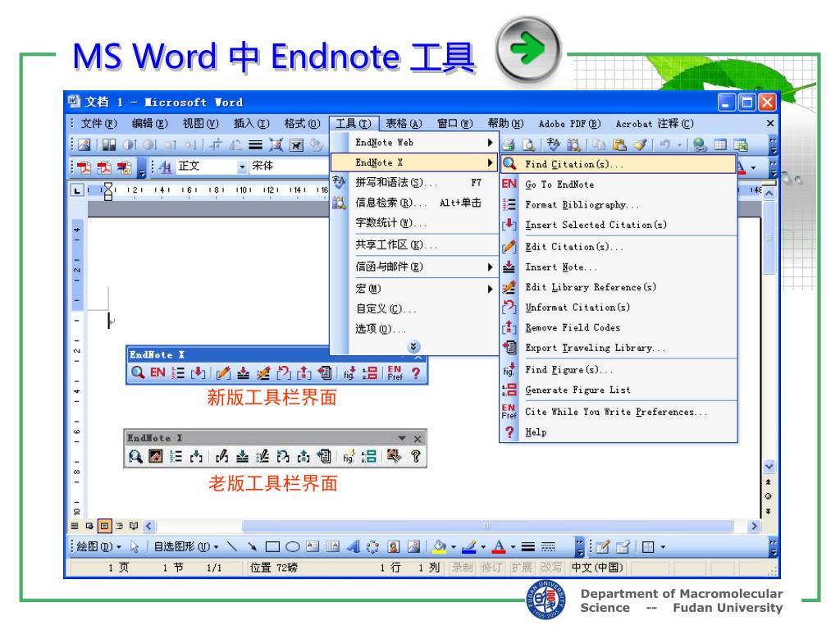
Task: Open the 工具(T) menu
Action: pyautogui.click(x=354, y=124)
